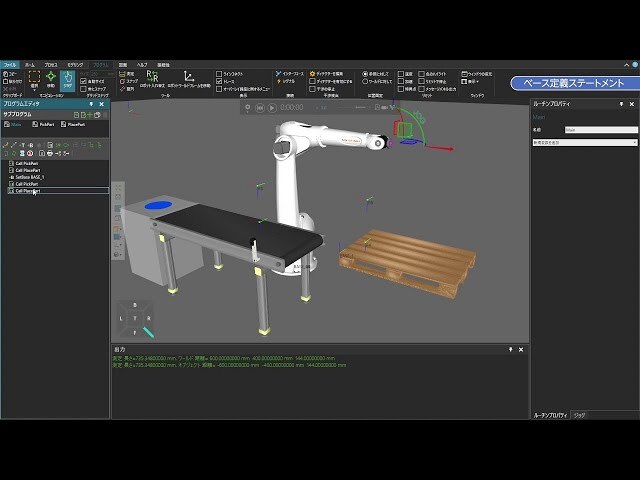The image size is (640, 480).
Task: Open the PickPart subprogram
Action: click(x=44, y=124)
